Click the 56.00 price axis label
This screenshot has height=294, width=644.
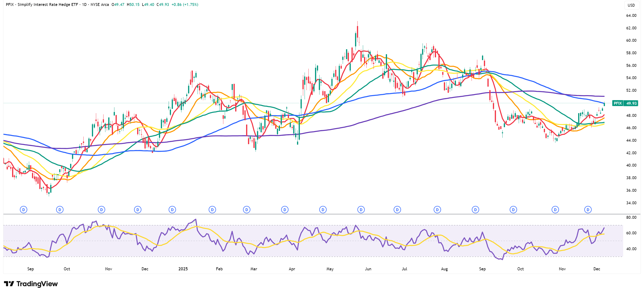631,65
